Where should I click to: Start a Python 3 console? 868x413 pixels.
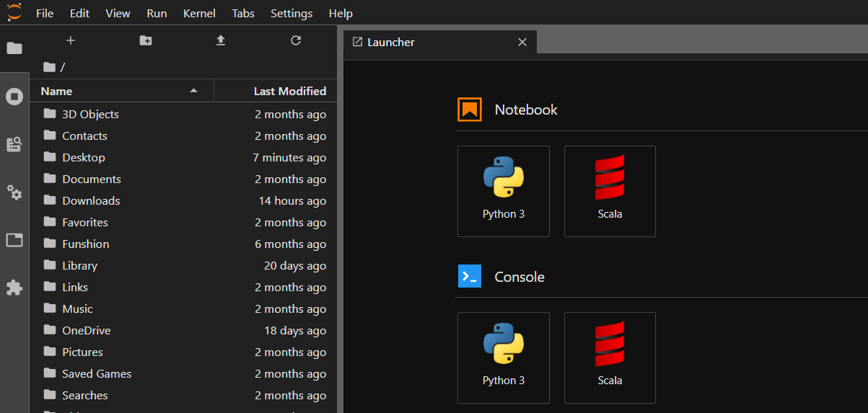coord(504,358)
